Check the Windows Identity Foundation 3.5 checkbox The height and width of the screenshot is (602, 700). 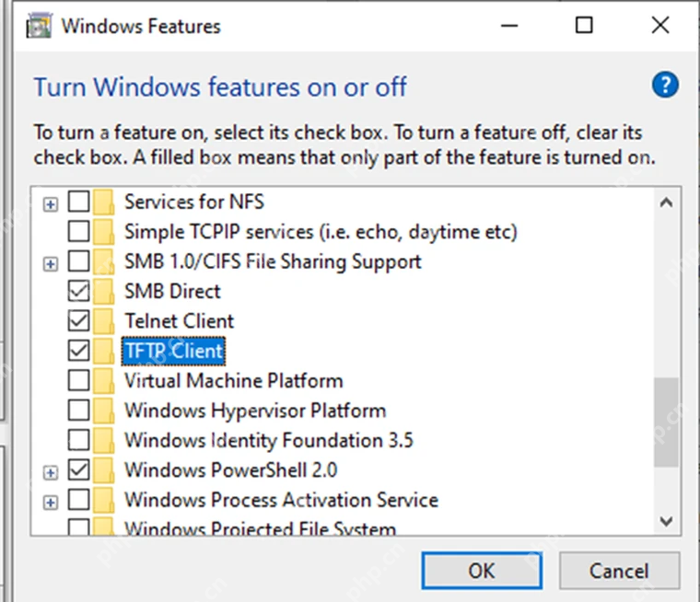pyautogui.click(x=78, y=440)
